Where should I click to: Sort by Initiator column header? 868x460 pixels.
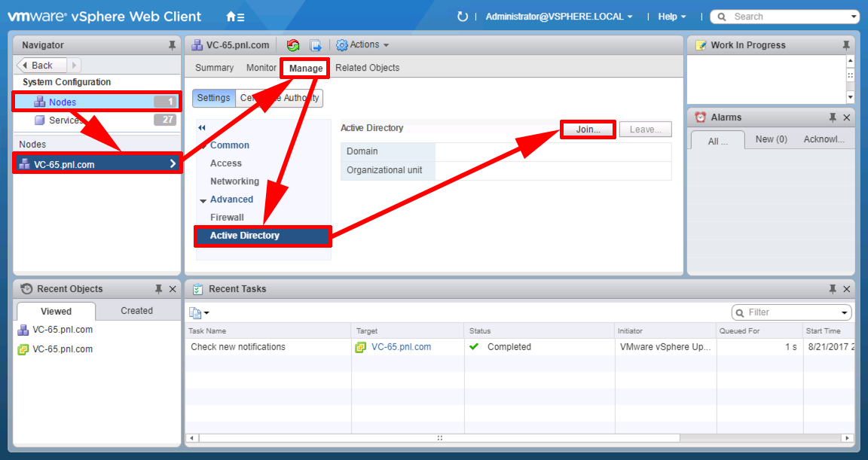(x=665, y=331)
